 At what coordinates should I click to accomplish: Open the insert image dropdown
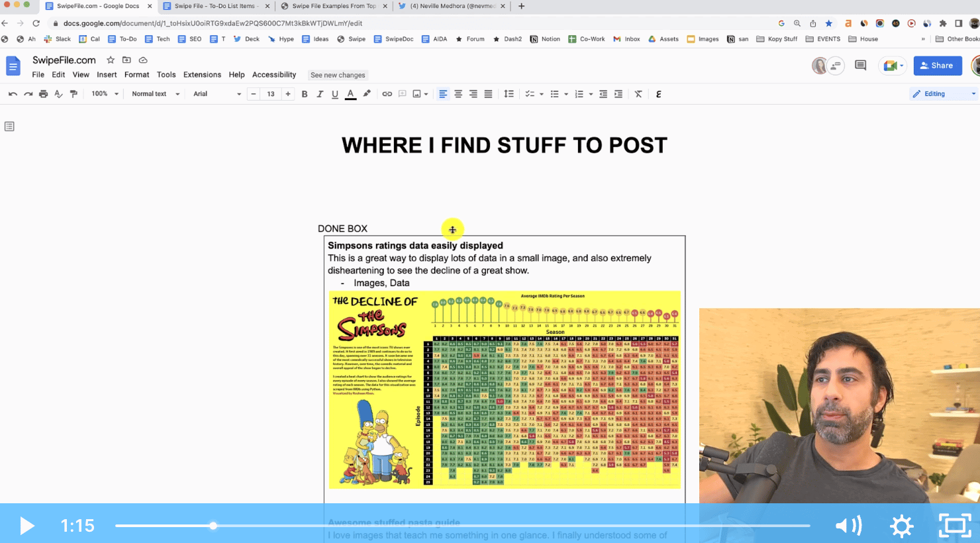(420, 94)
